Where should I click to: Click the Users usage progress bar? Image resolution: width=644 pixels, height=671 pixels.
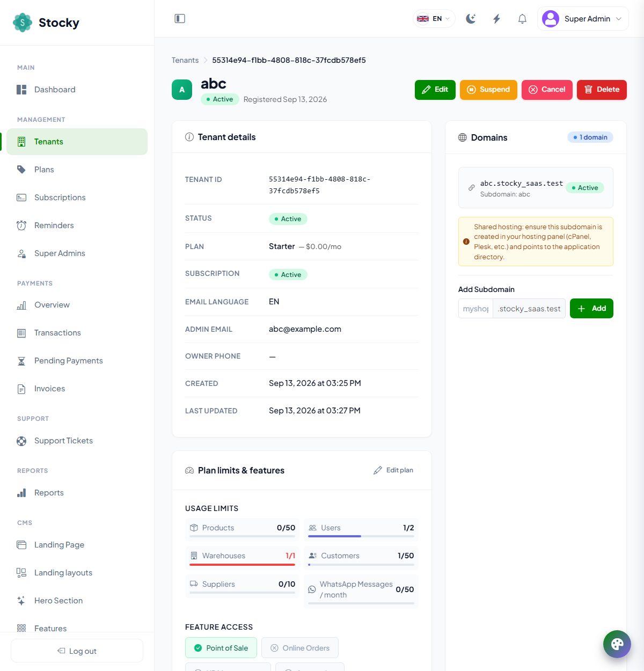coord(361,536)
